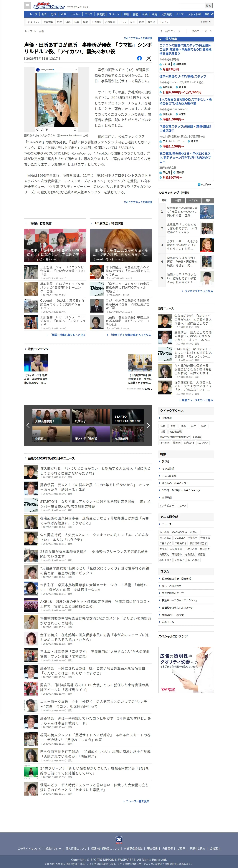Click the Sponichi Annex logo
The image size is (238, 868).
click(49, 6)
